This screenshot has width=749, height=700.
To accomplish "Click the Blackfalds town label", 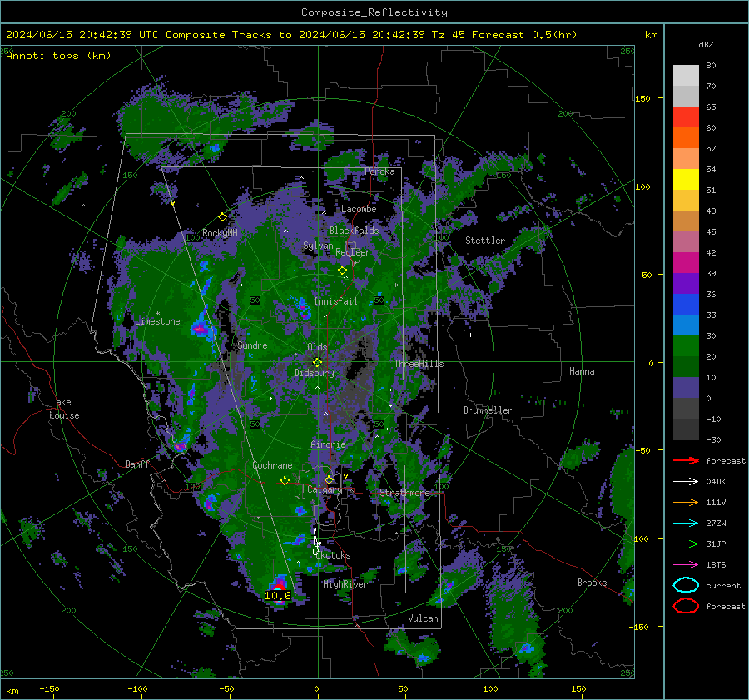I will click(x=354, y=231).
